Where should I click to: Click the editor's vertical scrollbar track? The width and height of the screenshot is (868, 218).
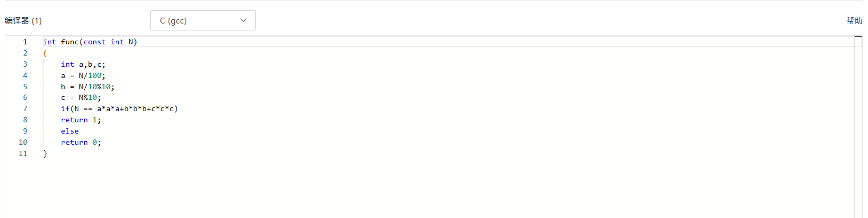(x=858, y=128)
